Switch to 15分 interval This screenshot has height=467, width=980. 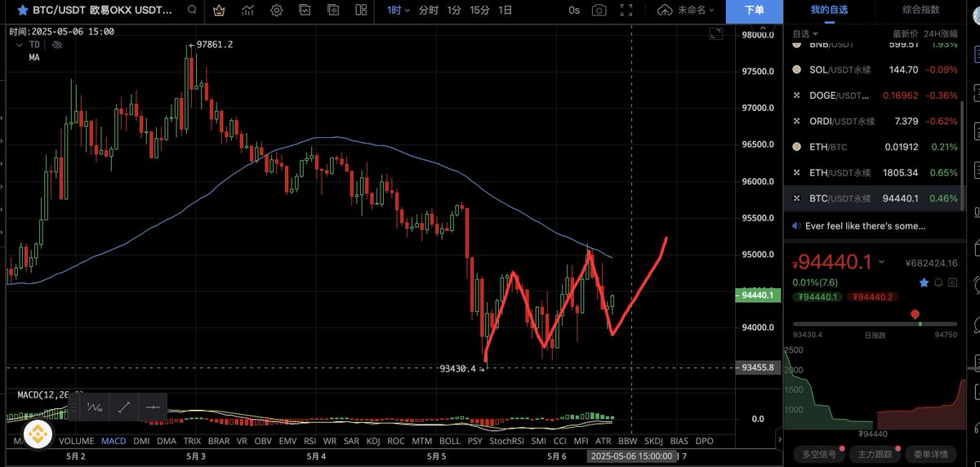[x=479, y=11]
